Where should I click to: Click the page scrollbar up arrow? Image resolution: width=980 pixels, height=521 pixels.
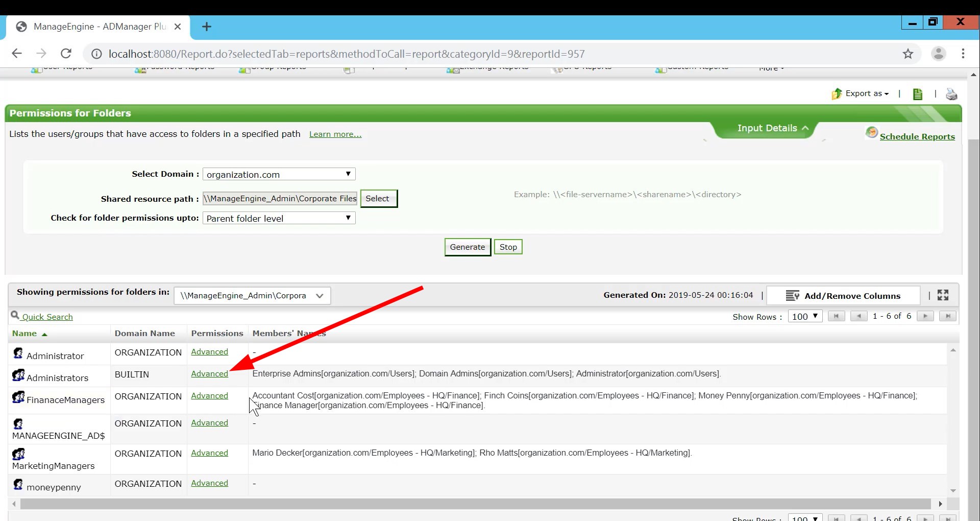click(974, 75)
